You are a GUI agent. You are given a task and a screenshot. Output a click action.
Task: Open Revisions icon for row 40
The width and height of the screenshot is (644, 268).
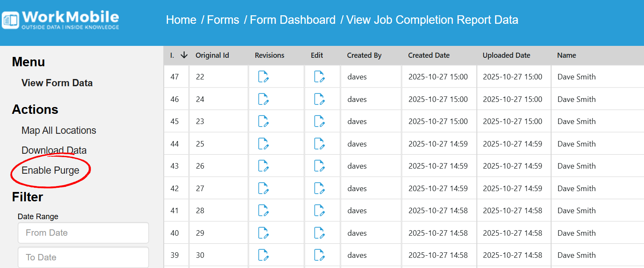[263, 233]
